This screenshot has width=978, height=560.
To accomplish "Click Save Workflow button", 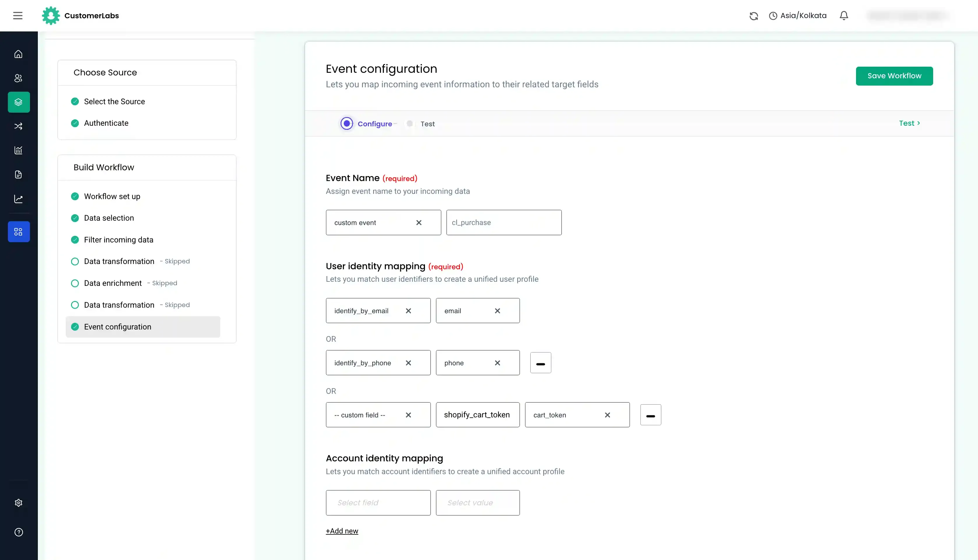I will point(894,76).
